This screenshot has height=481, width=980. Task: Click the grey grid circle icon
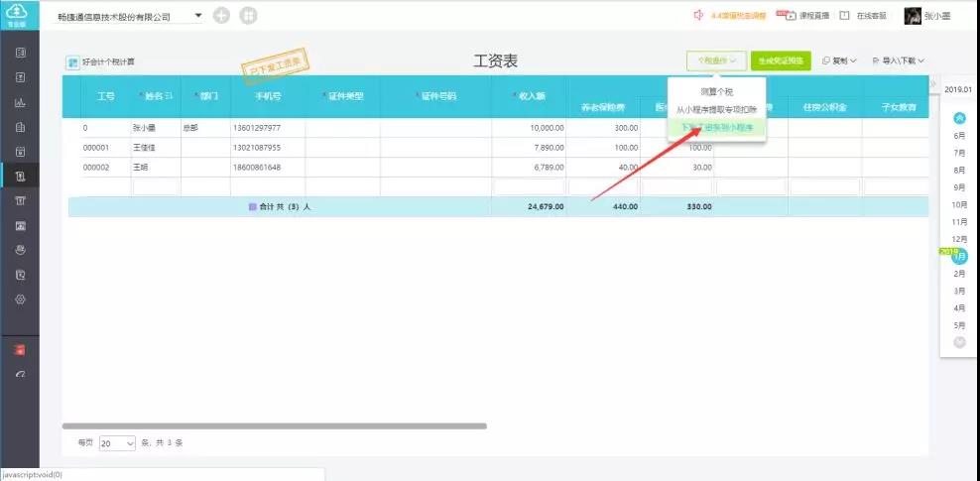pyautogui.click(x=248, y=16)
